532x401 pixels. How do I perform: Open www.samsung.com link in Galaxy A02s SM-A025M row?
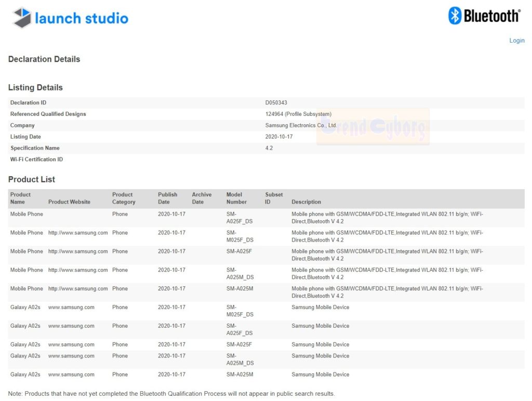[71, 375]
